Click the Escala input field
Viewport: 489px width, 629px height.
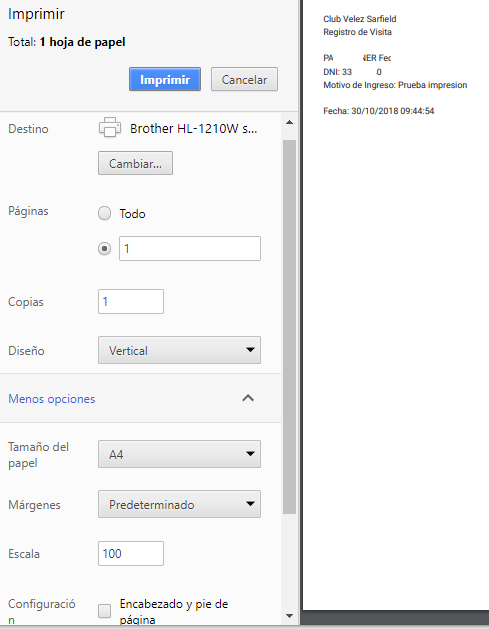coord(131,554)
